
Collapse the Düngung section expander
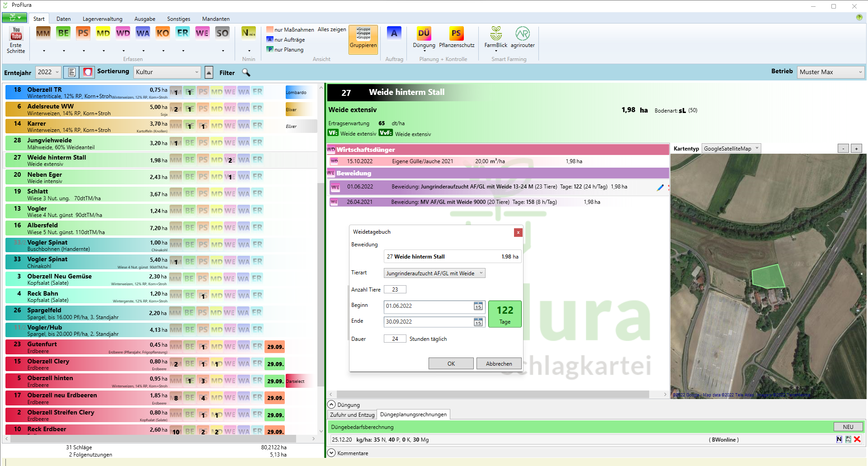(x=331, y=405)
